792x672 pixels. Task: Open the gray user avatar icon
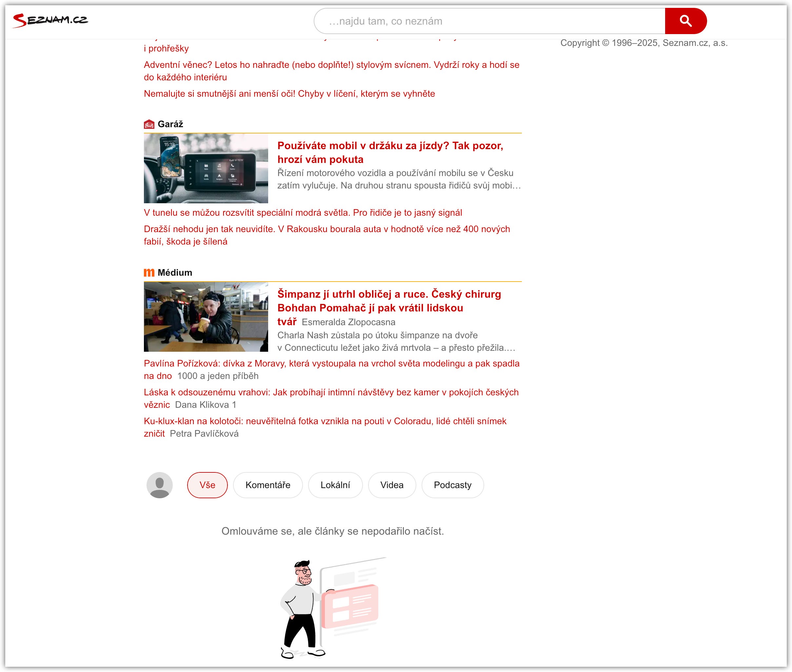pos(160,485)
